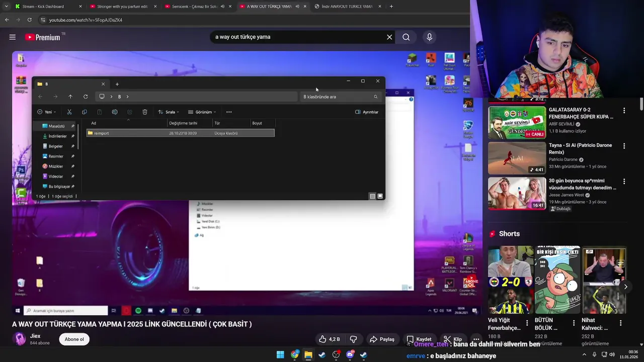
Task: Click the B klasöründe ara search box
Action: point(340,97)
